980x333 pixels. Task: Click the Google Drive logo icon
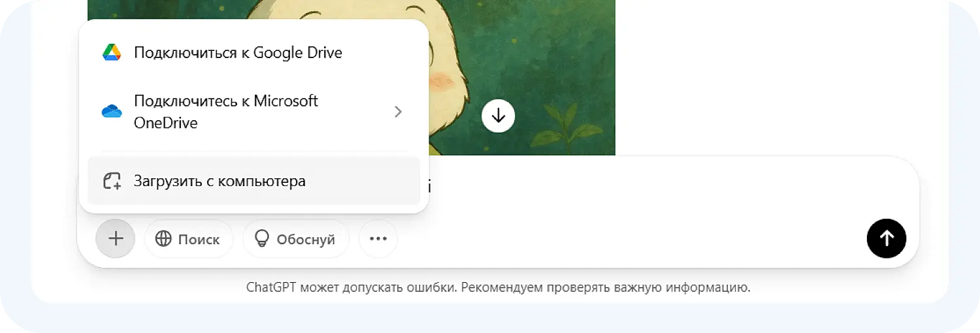[x=112, y=53]
